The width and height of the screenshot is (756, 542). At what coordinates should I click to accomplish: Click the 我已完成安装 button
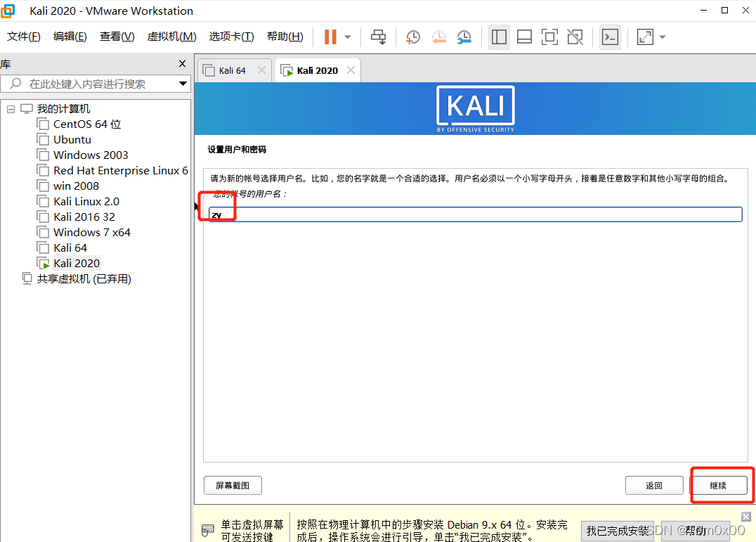(617, 531)
